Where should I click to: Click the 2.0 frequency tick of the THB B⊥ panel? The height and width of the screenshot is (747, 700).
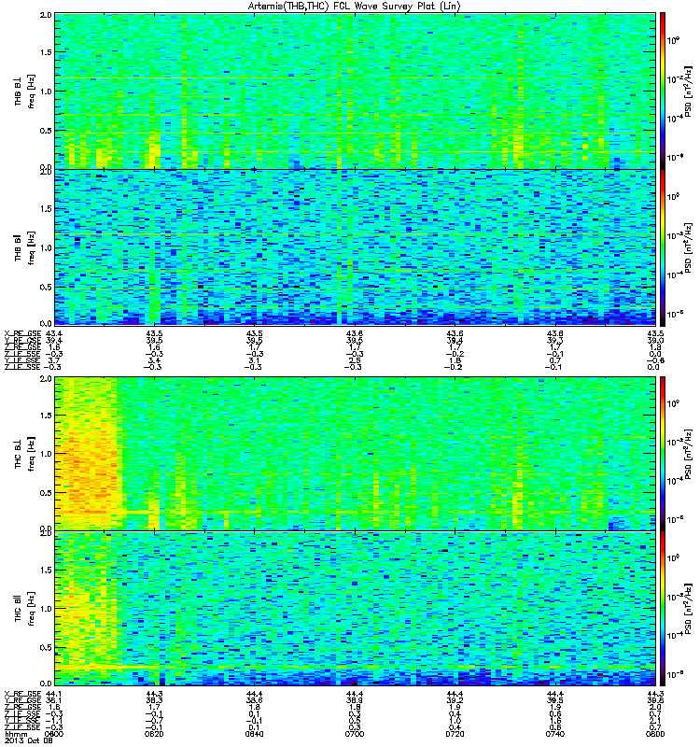point(46,15)
